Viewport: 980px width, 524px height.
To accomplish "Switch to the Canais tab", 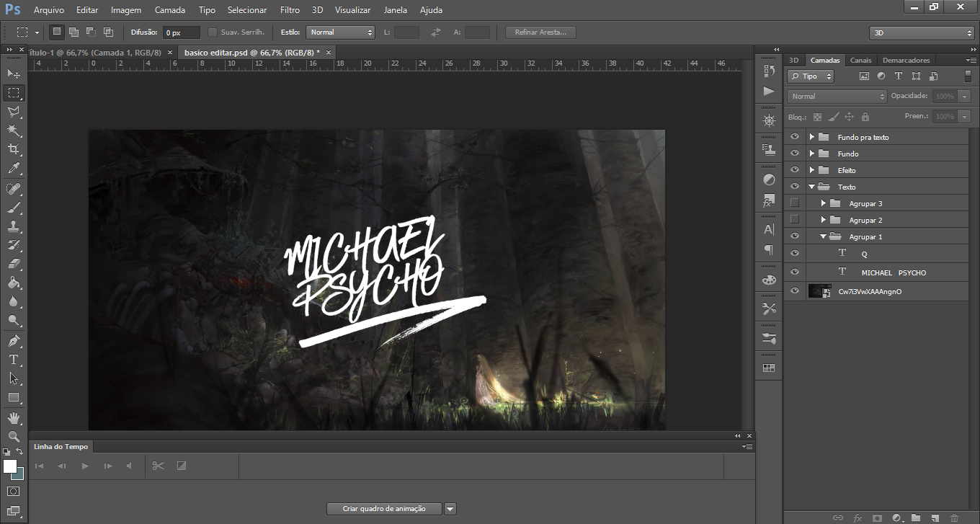I will 860,60.
